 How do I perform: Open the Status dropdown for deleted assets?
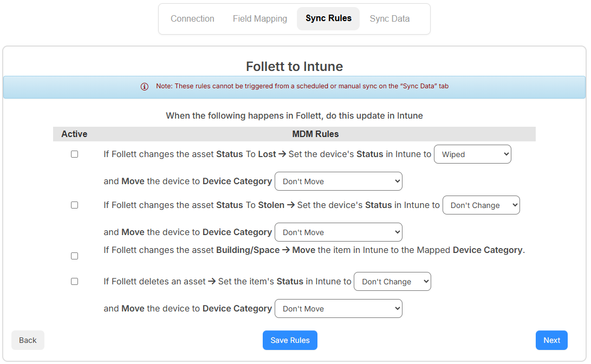coord(392,281)
